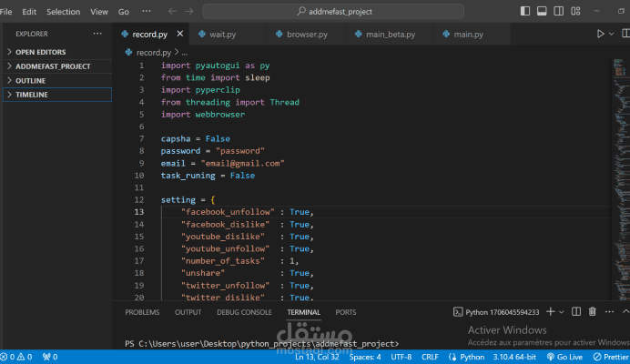Open the PORTS panel tab
The width and height of the screenshot is (630, 364).
346,312
